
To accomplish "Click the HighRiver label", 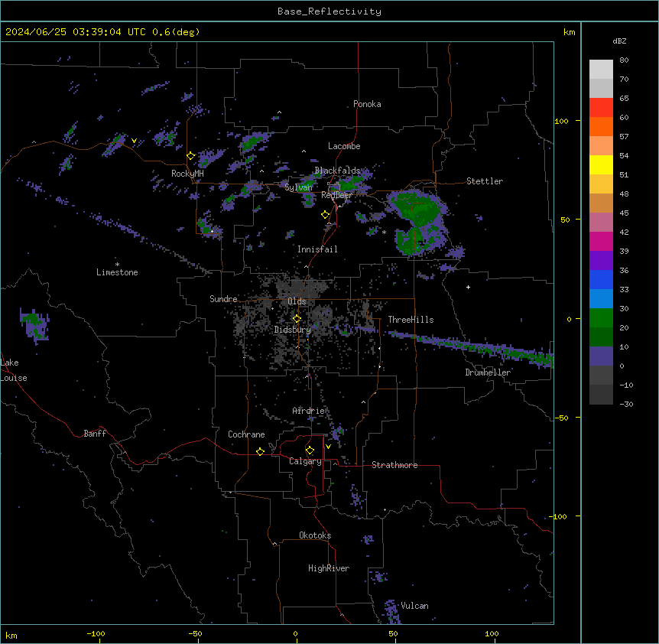I will pyautogui.click(x=329, y=568).
